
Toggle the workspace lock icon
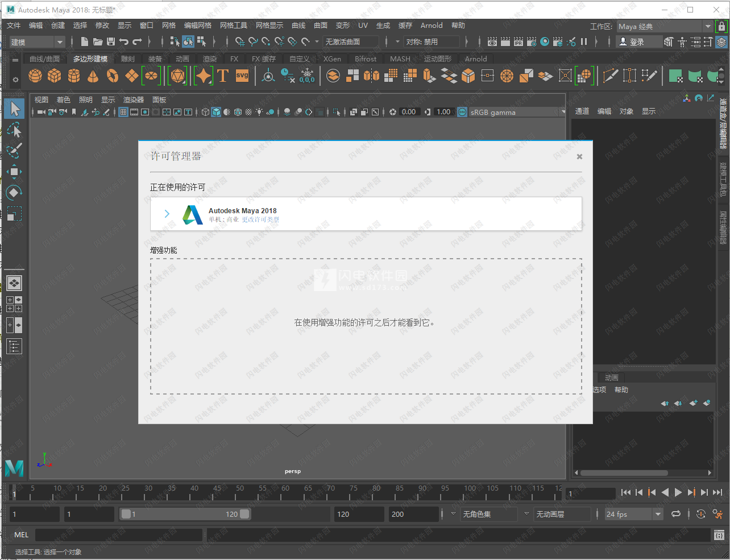721,26
